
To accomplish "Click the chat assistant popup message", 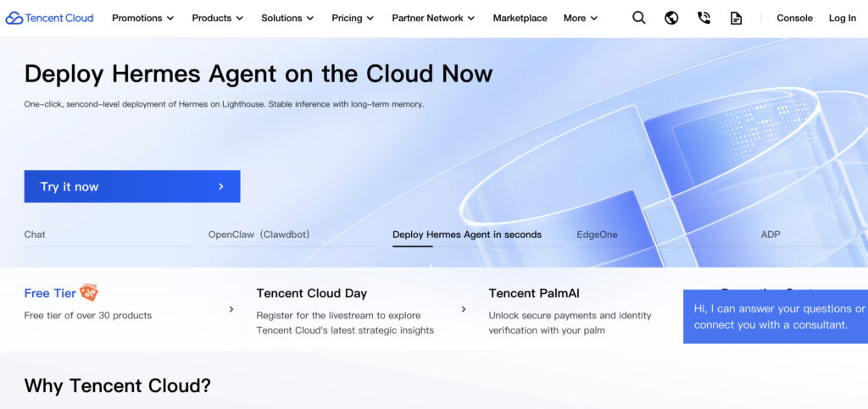I will pos(776,317).
